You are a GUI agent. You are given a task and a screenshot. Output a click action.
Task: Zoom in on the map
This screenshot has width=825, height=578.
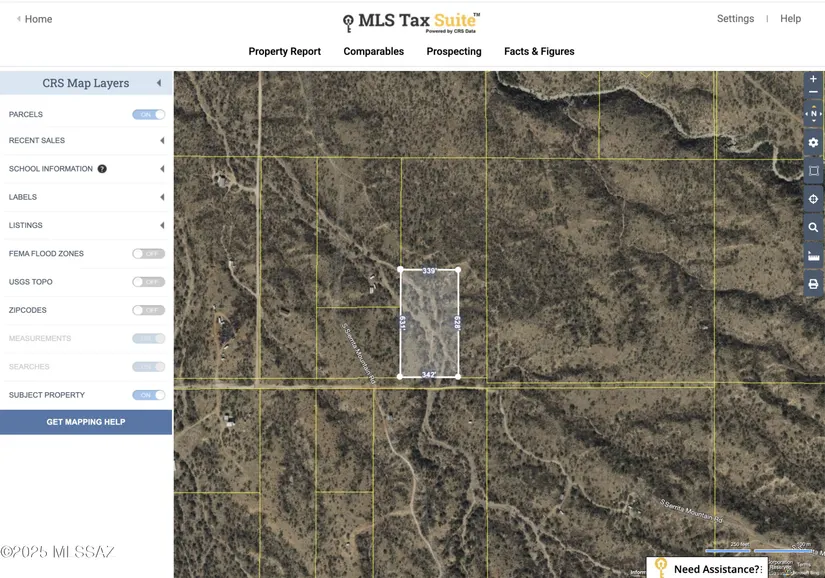[x=813, y=79]
